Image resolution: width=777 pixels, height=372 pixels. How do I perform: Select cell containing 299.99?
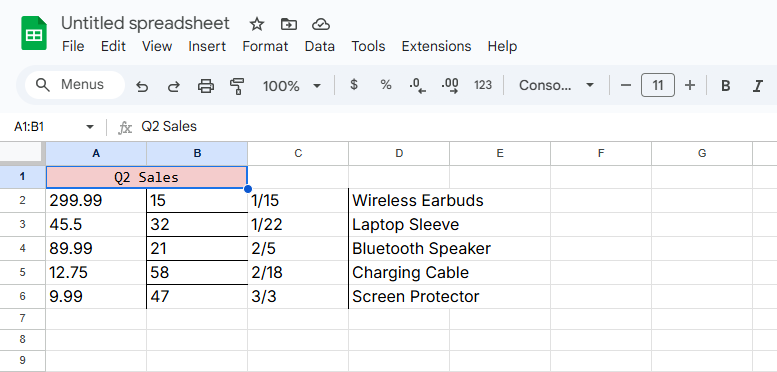96,201
